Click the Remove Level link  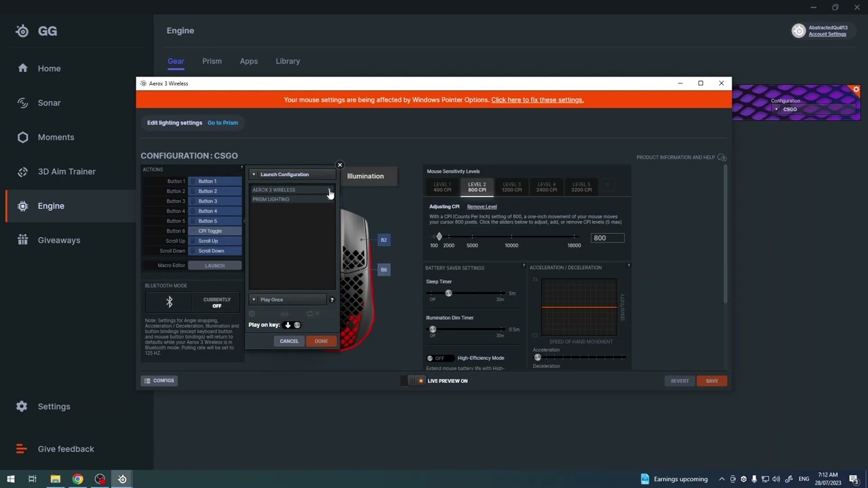[482, 207]
